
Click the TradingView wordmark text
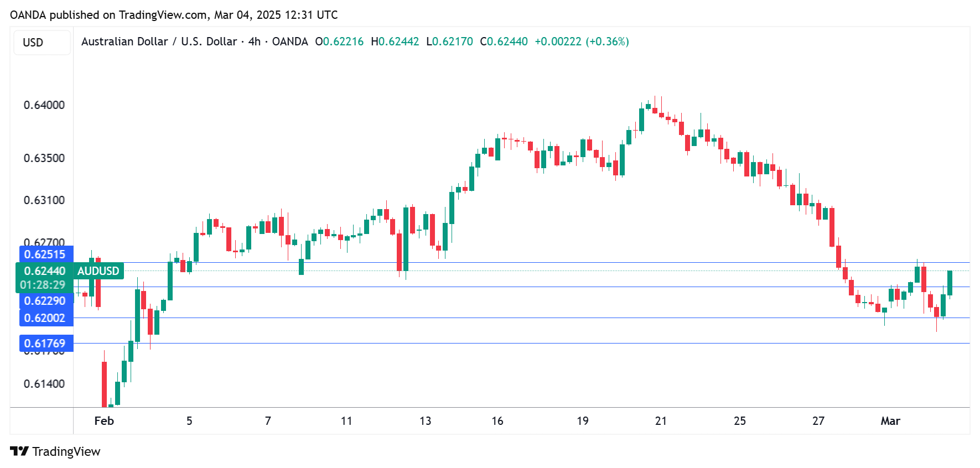tap(66, 451)
